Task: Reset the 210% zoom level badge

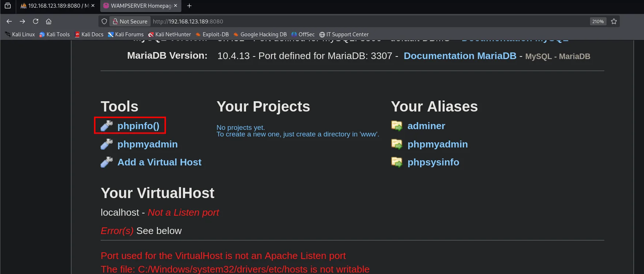Action: [598, 21]
